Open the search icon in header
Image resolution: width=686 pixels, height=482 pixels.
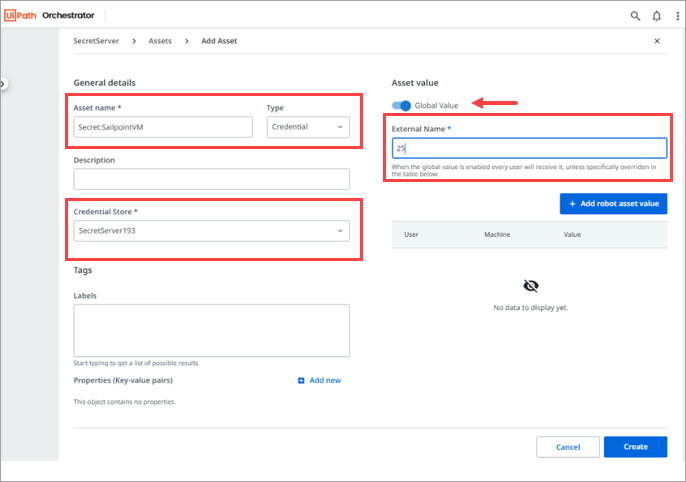point(635,16)
